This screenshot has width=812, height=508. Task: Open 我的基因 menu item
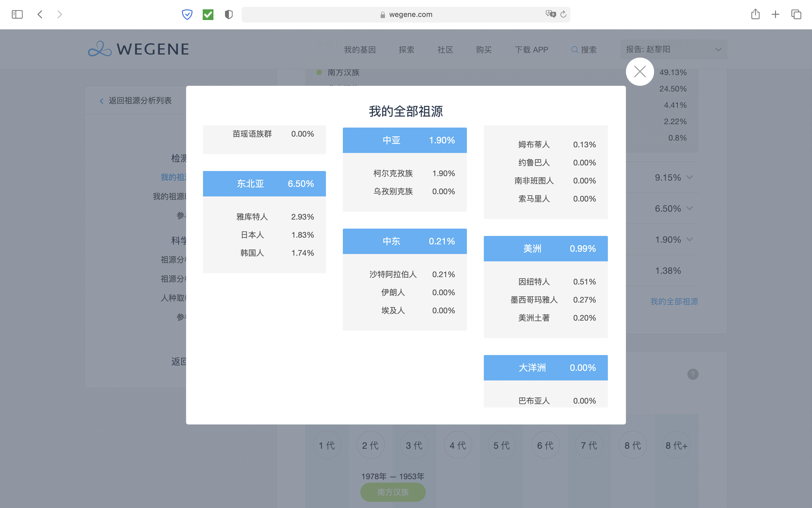360,50
